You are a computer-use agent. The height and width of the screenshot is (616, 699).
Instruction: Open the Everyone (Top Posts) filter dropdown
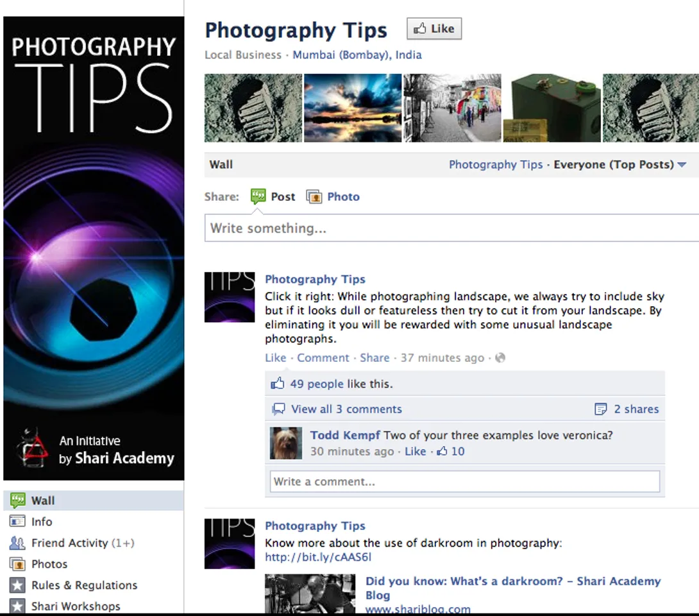point(619,165)
